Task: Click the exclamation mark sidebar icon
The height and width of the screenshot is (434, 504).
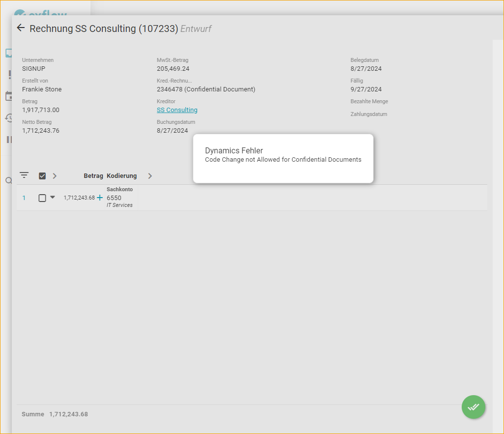Action: coord(9,75)
